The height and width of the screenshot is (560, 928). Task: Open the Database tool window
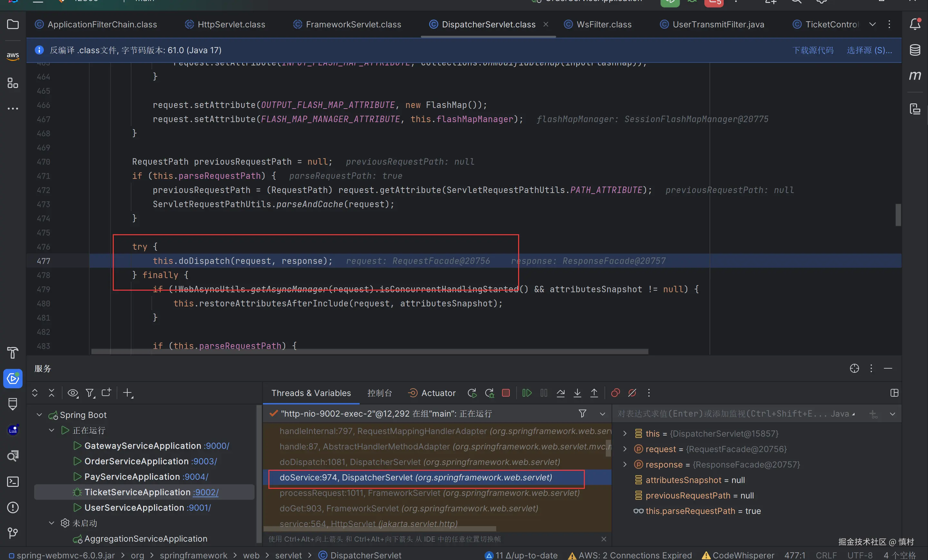[x=915, y=50]
